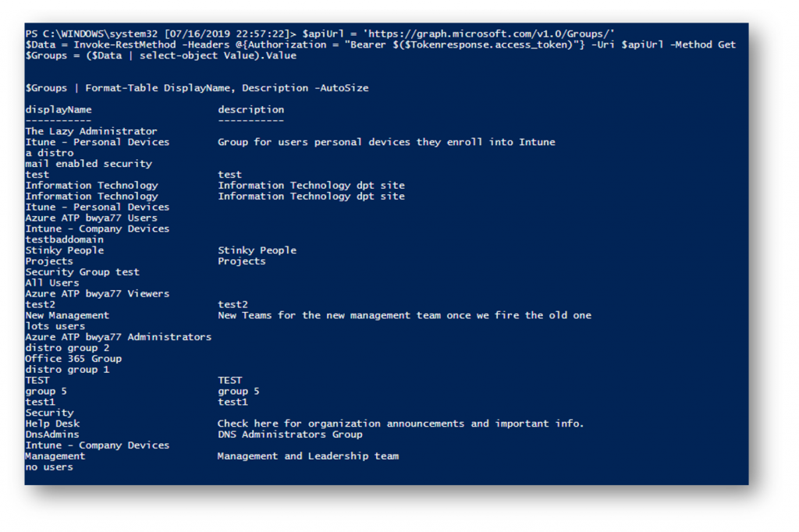Click the 'All Users' group row
799x532 pixels.
52,283
